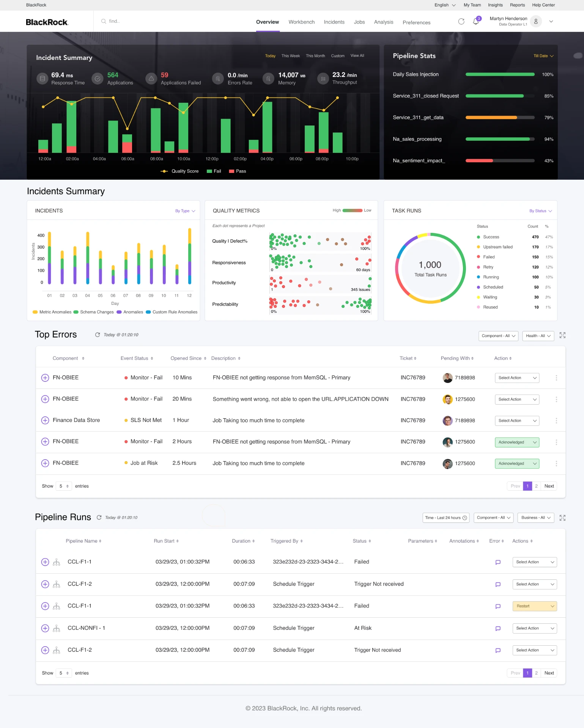Click the refresh icon in the header

click(461, 22)
